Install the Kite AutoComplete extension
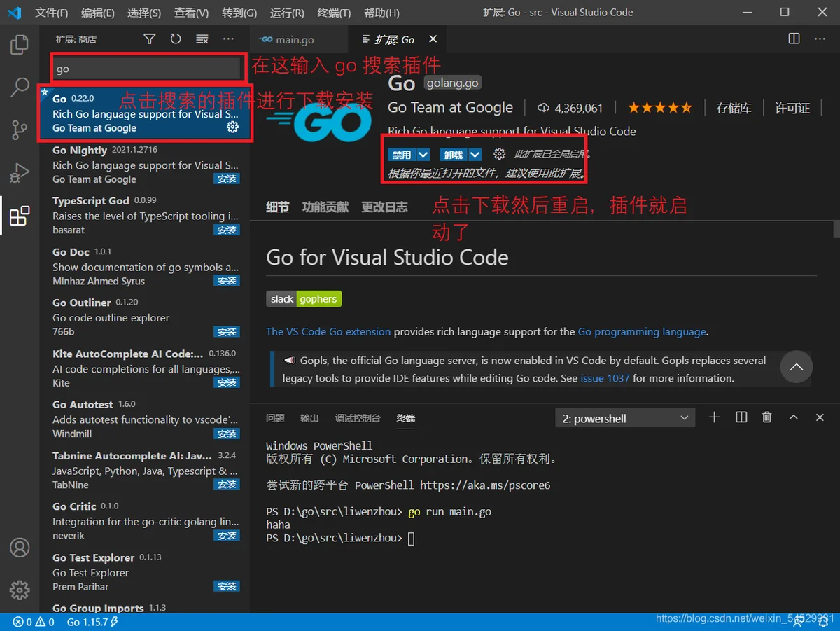This screenshot has height=631, width=840. (x=227, y=383)
